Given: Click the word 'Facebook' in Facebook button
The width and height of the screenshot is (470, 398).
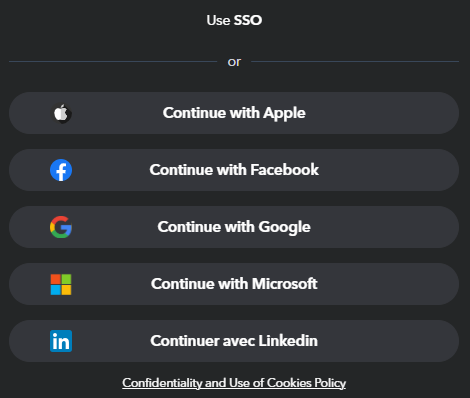Looking at the screenshot, I should [285, 170].
